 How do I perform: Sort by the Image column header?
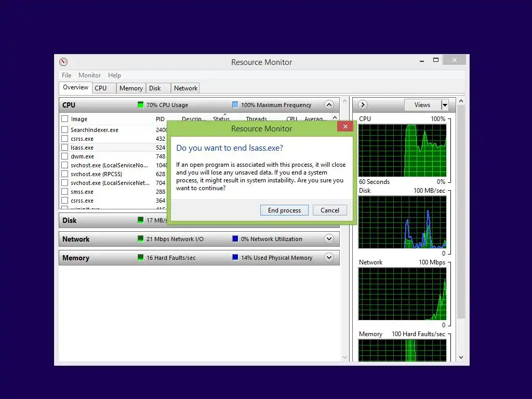tap(79, 119)
